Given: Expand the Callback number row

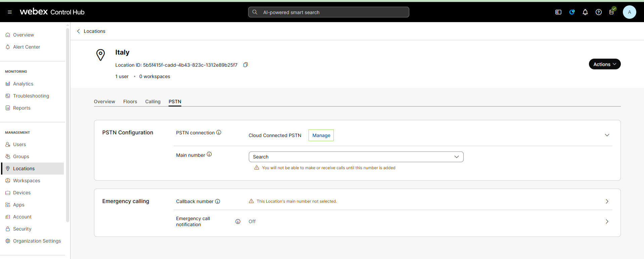Looking at the screenshot, I should tap(607, 201).
